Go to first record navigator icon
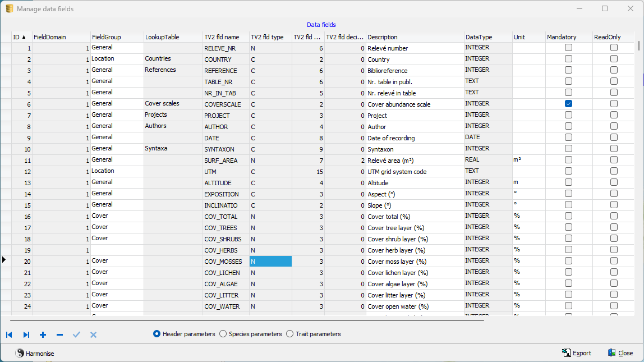Image resolution: width=644 pixels, height=362 pixels. coord(9,334)
